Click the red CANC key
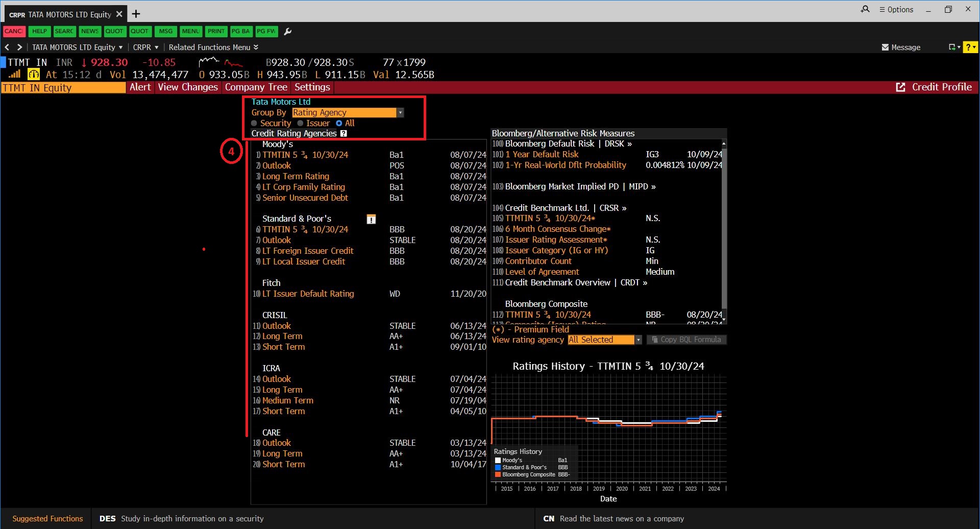Image resolution: width=980 pixels, height=529 pixels. click(14, 31)
